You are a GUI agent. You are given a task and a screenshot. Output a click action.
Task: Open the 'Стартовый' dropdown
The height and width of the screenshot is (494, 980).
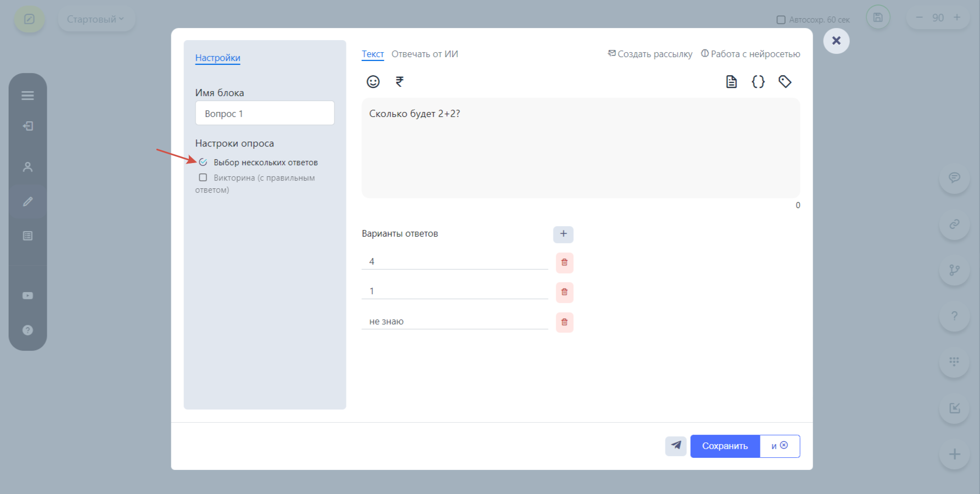tap(96, 19)
